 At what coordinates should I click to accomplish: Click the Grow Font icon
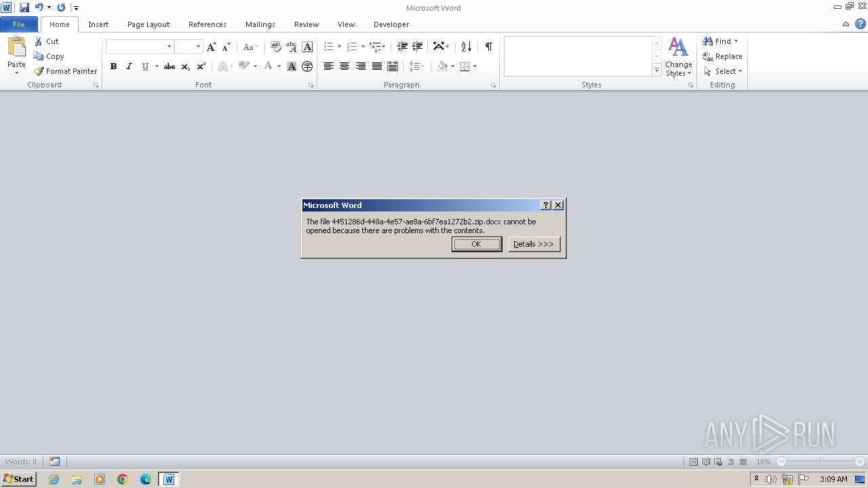(211, 47)
